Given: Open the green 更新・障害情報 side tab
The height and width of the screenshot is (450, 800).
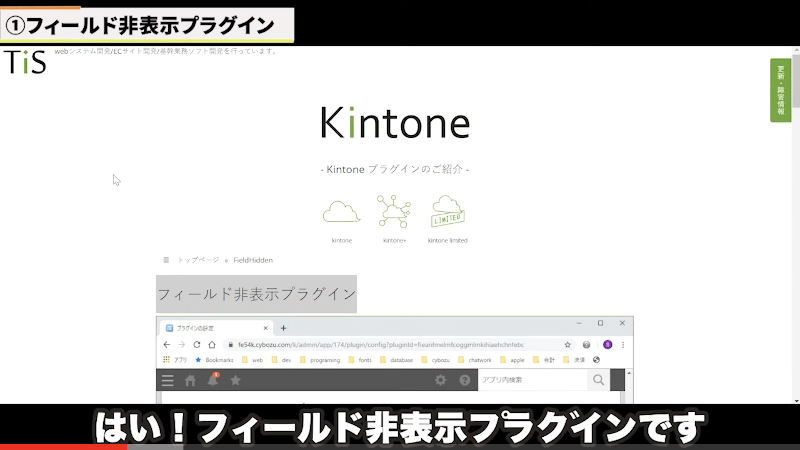Looking at the screenshot, I should coord(780,90).
